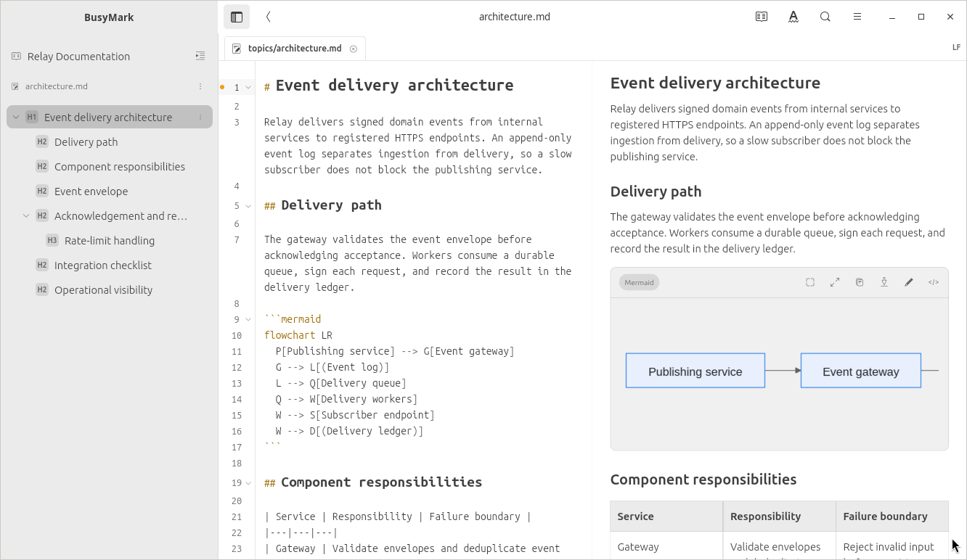
Task: Click the Responsibility table header in preview
Action: pos(780,516)
